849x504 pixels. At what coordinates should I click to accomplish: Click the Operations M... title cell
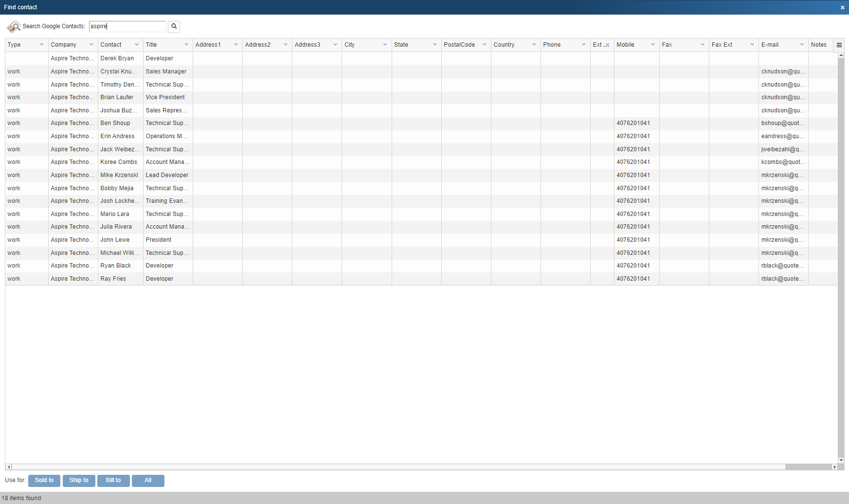168,136
